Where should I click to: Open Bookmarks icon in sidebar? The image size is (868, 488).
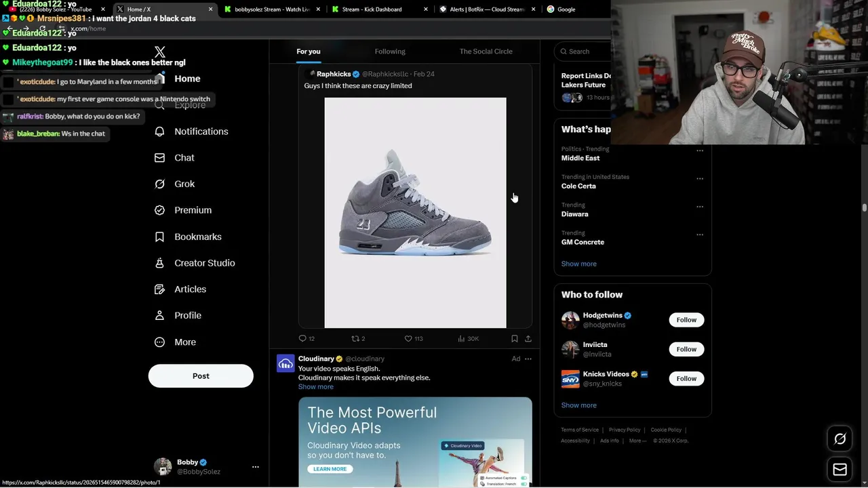[159, 237]
